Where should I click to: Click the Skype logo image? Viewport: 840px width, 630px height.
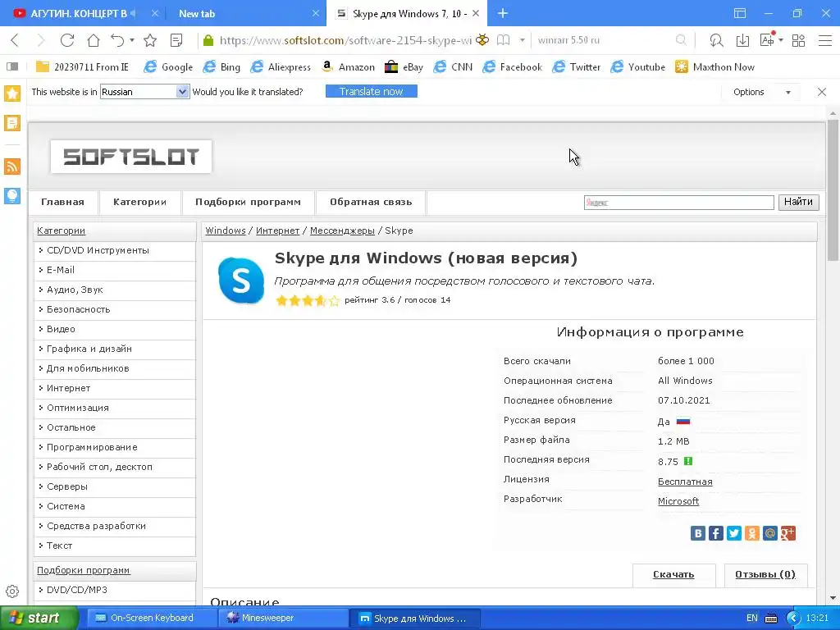click(x=241, y=281)
